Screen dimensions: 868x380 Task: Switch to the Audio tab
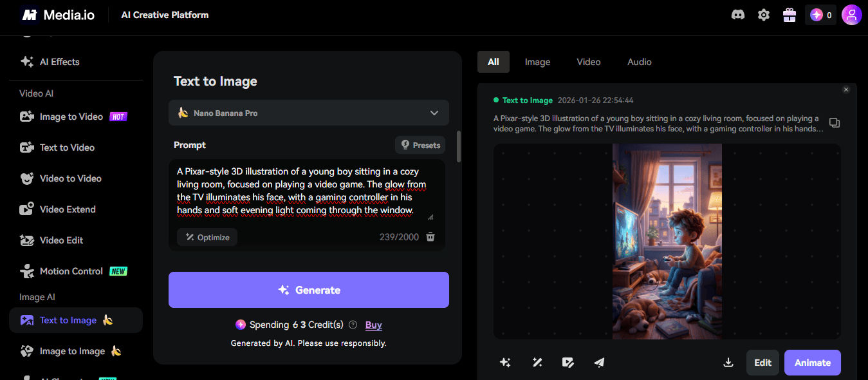tap(639, 61)
